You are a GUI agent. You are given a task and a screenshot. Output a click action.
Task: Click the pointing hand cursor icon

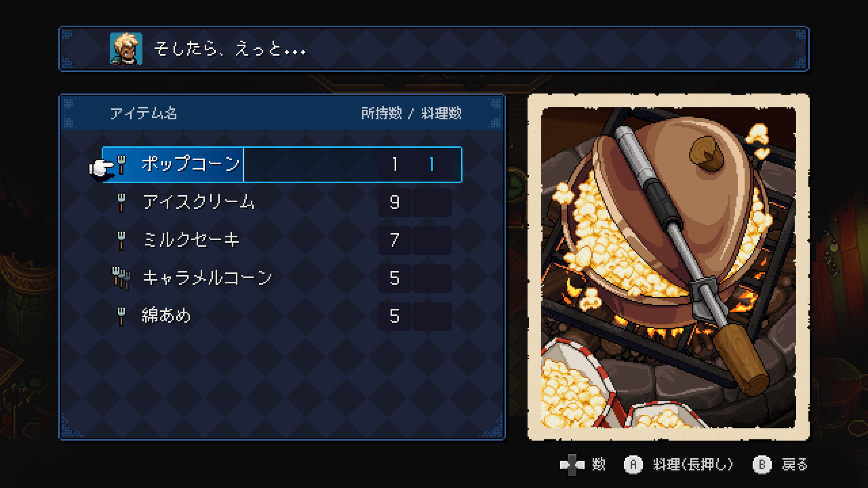(x=102, y=169)
